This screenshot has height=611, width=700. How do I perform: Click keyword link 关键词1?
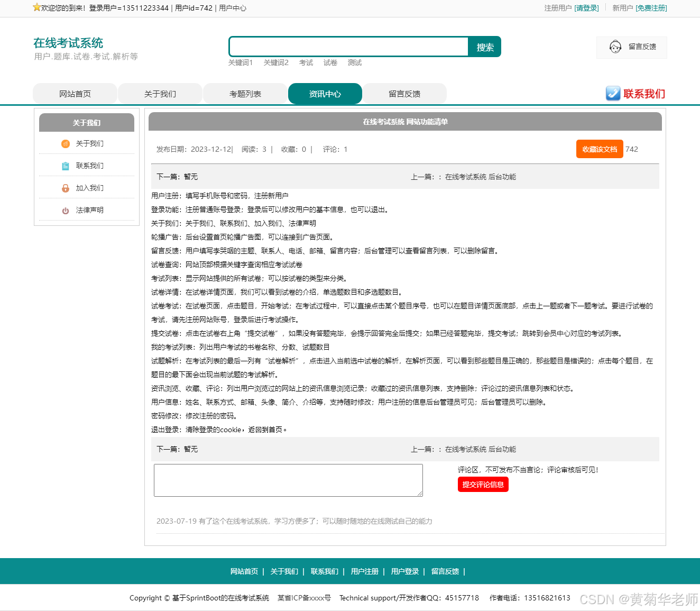tap(241, 62)
